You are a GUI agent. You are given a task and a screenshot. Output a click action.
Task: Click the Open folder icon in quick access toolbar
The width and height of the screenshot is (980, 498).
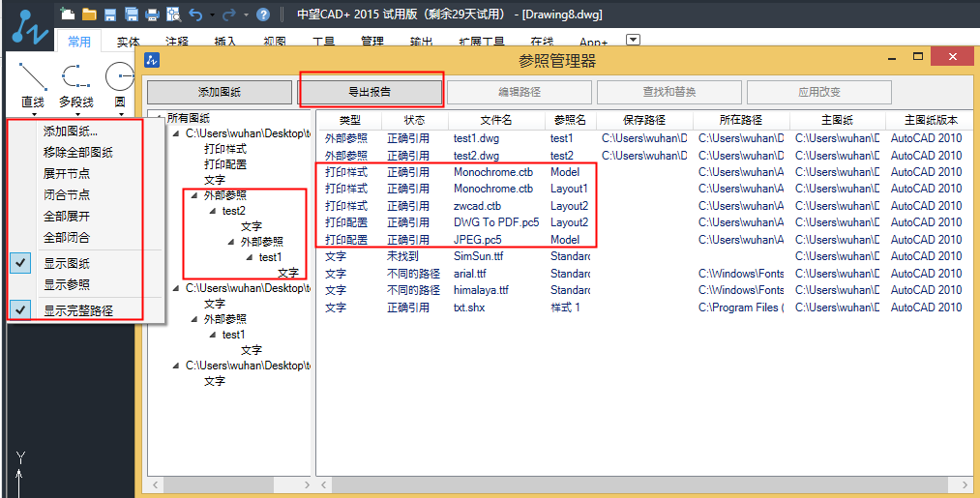(89, 15)
